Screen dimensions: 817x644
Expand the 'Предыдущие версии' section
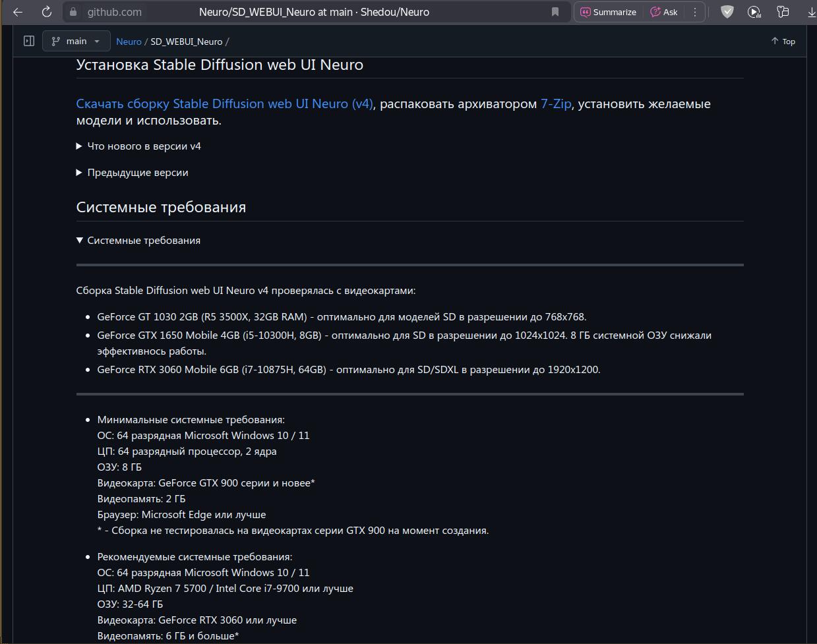click(133, 173)
